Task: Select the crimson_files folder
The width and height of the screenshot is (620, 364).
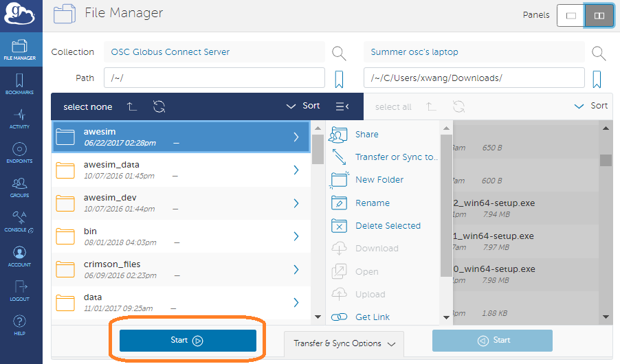Action: 181,269
